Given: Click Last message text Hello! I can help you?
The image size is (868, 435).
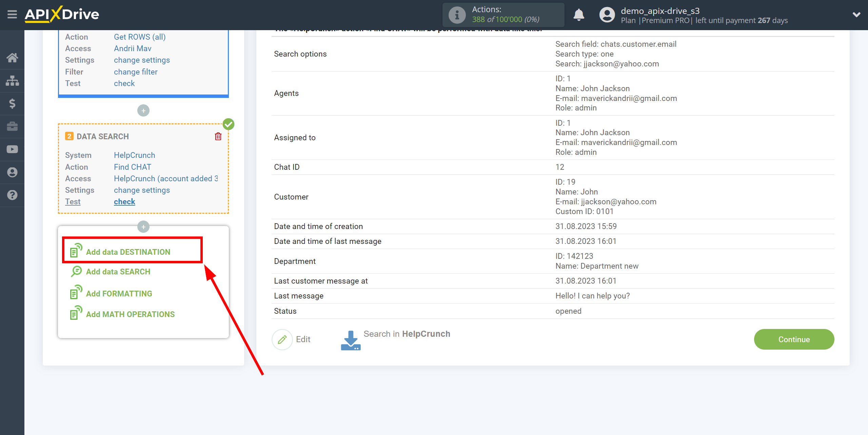Looking at the screenshot, I should (593, 296).
